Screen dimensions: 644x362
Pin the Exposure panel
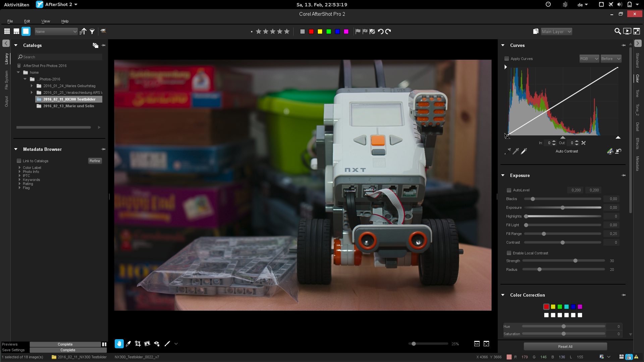pos(624,175)
